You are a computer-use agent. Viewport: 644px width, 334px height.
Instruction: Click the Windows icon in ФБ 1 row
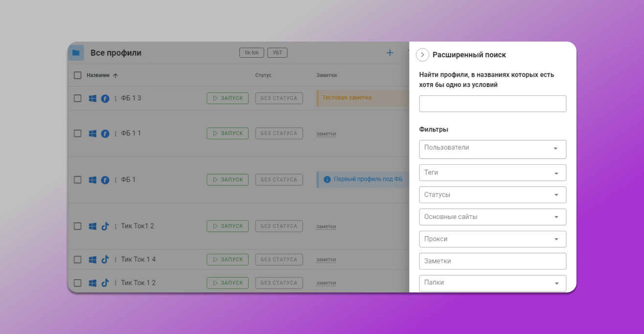(x=92, y=180)
